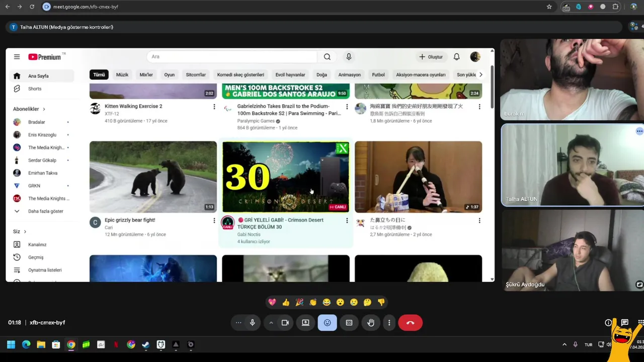Select the Oyun filter chip
Viewport: 644px width, 362px height.
[x=170, y=74]
